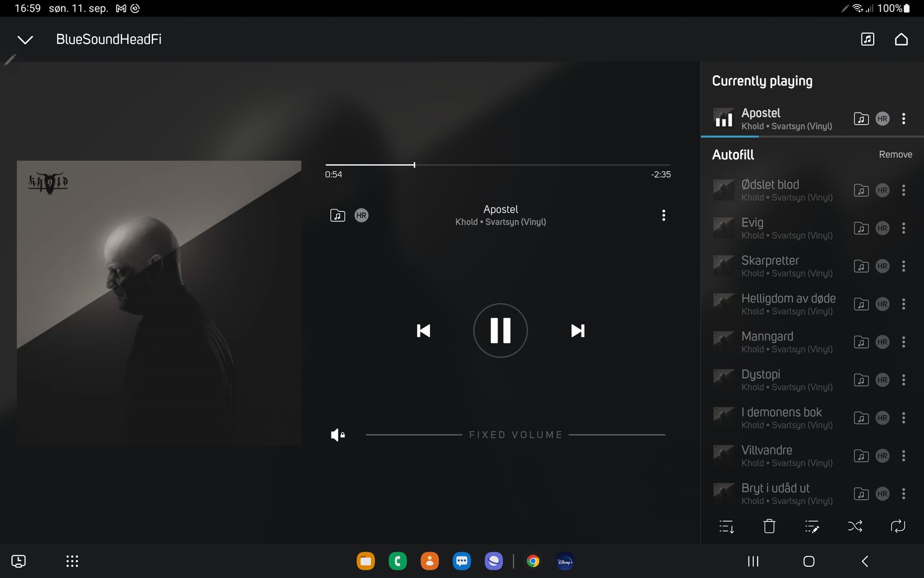The height and width of the screenshot is (578, 924).
Task: Tap the HR badge on Bryt i udåd ut
Action: pos(883,494)
